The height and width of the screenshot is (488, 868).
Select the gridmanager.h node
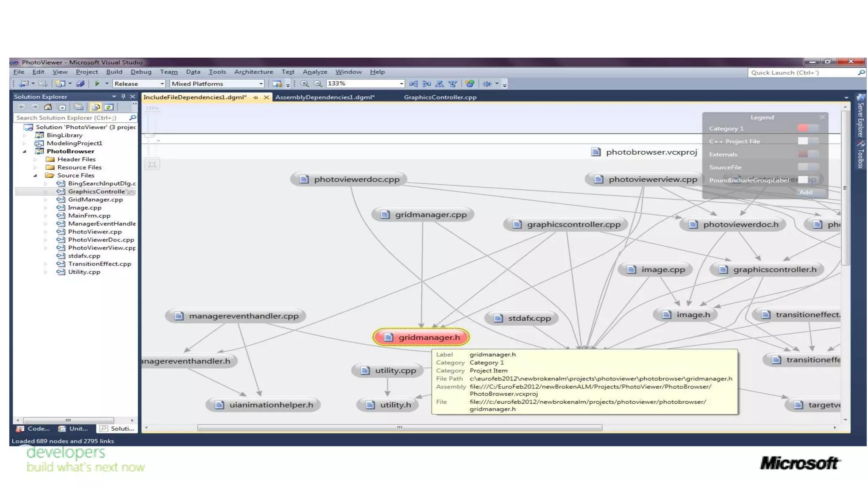point(421,338)
